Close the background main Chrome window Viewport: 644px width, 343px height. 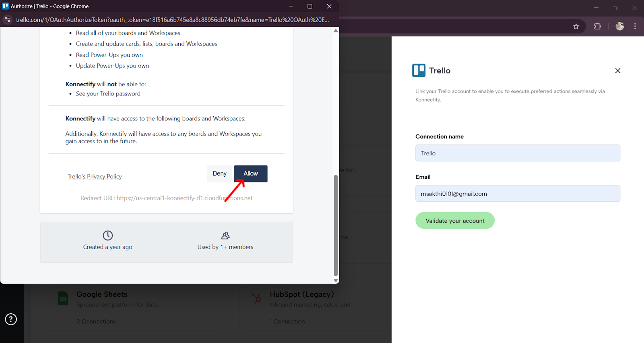(634, 8)
